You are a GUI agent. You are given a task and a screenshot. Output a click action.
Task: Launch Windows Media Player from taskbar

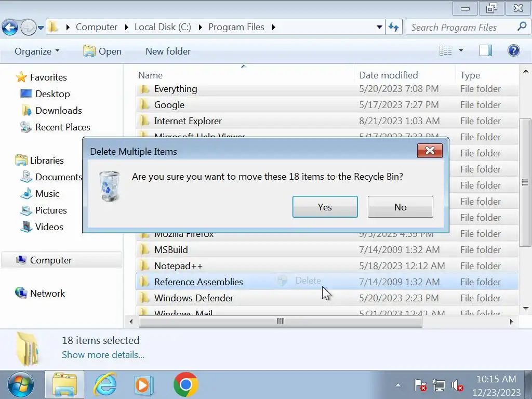(144, 385)
